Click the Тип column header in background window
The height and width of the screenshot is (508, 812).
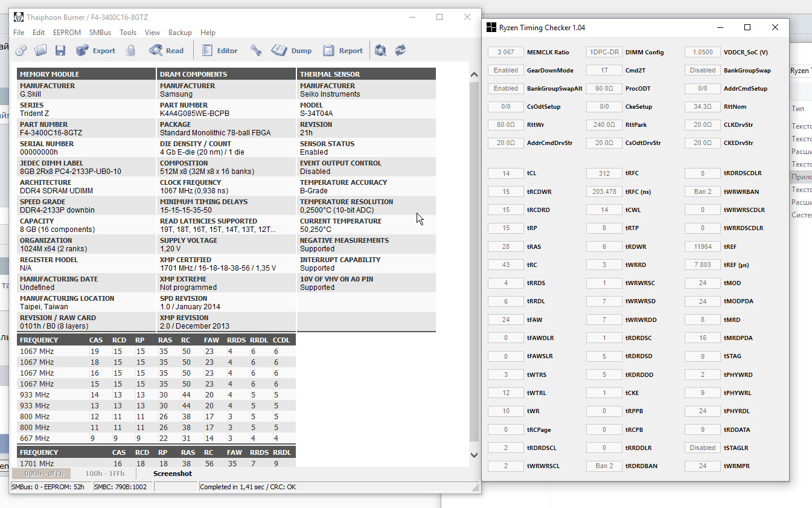[798, 108]
